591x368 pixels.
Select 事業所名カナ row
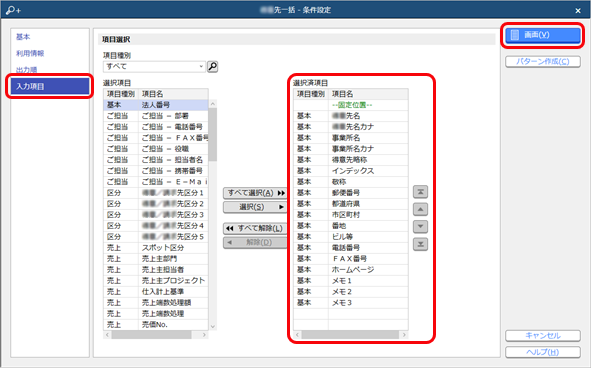pos(351,149)
